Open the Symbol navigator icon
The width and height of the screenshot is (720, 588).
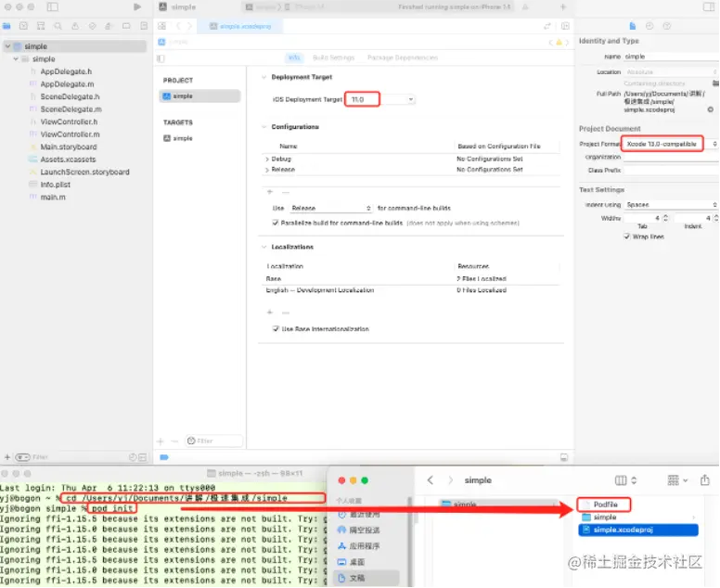(x=41, y=26)
